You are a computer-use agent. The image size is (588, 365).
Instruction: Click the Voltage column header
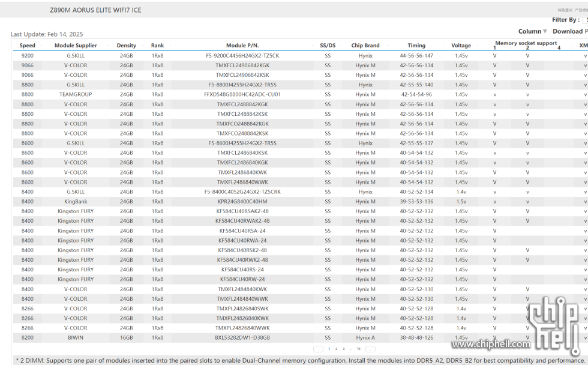tap(461, 46)
